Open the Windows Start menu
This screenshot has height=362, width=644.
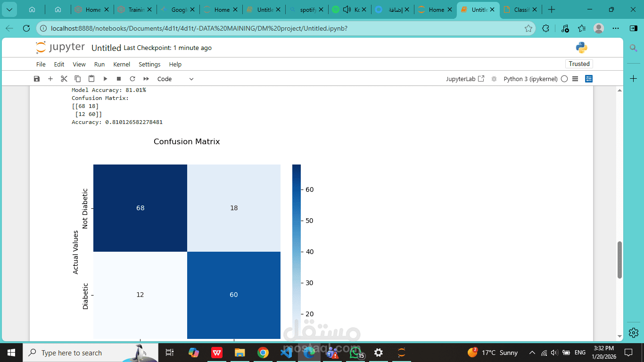pyautogui.click(x=11, y=353)
